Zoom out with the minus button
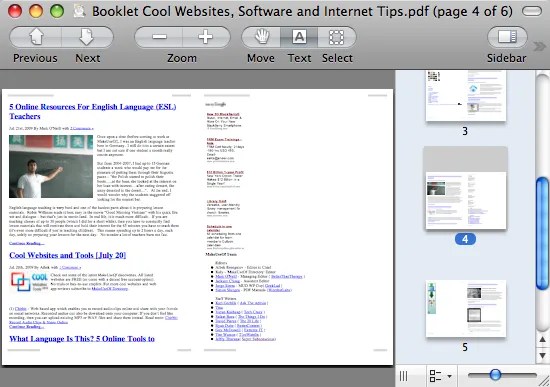 point(159,37)
